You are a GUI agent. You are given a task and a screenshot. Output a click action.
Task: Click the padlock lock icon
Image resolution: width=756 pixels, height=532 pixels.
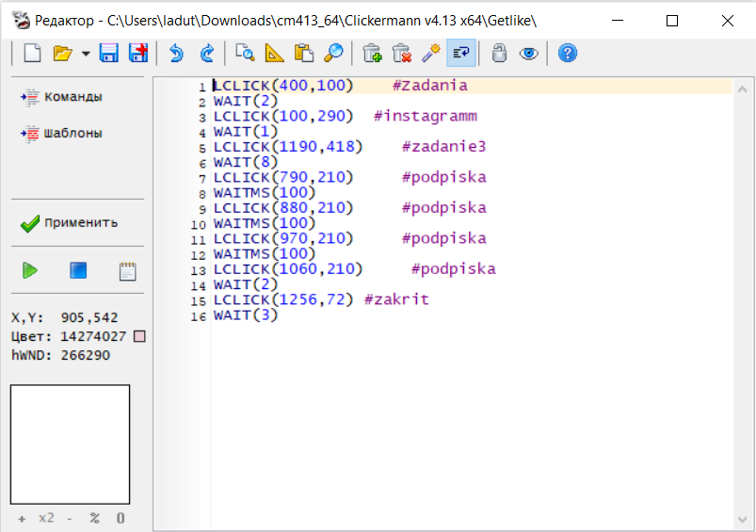click(x=500, y=53)
